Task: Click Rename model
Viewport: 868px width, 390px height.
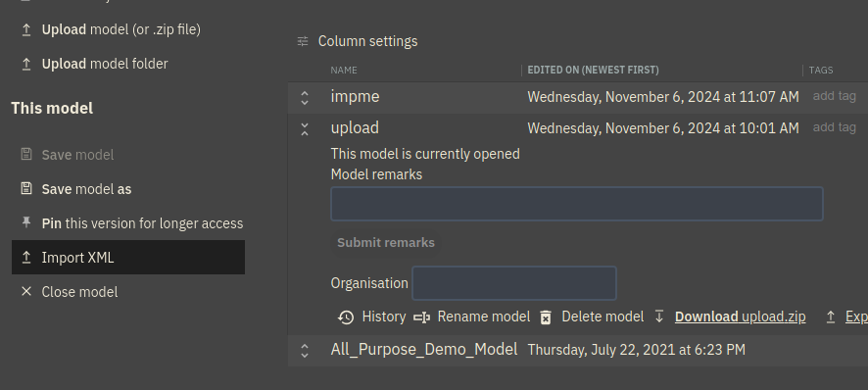Action: 483,317
